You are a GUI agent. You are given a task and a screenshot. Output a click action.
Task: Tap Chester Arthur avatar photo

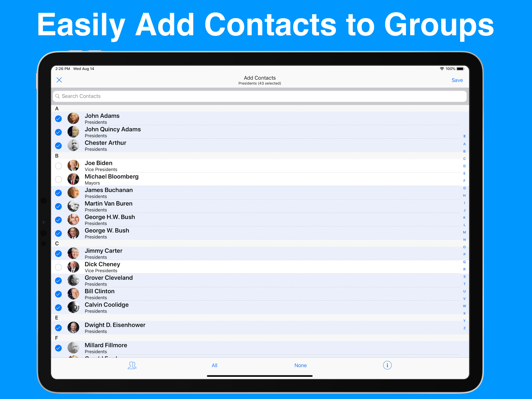click(x=73, y=145)
